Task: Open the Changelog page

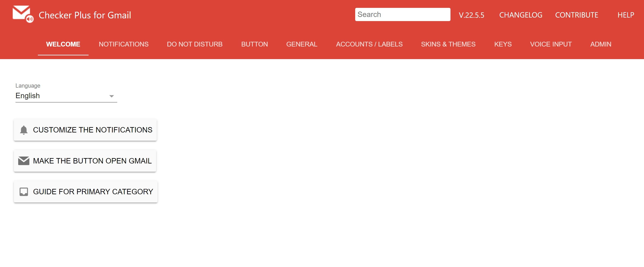Action: coord(521,15)
